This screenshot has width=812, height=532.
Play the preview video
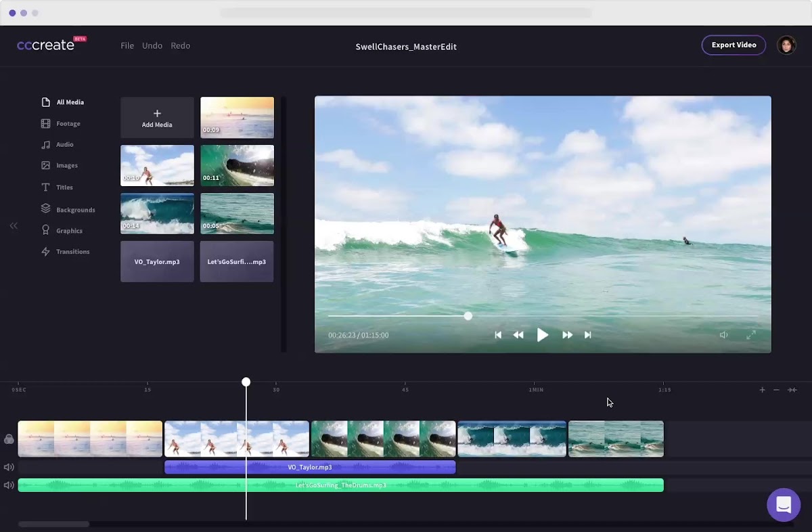tap(543, 335)
